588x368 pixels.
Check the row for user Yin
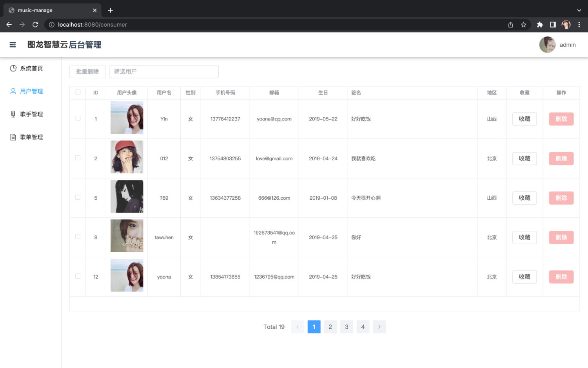click(78, 118)
